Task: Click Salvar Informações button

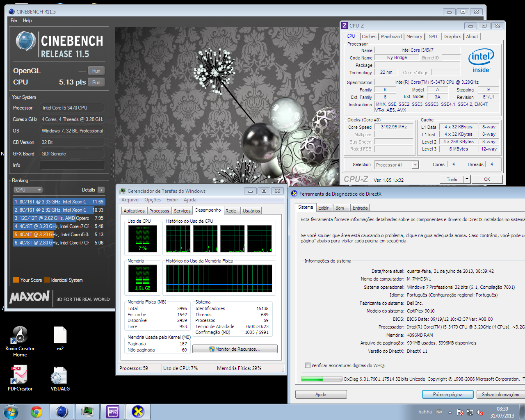Action: pyautogui.click(x=501, y=395)
